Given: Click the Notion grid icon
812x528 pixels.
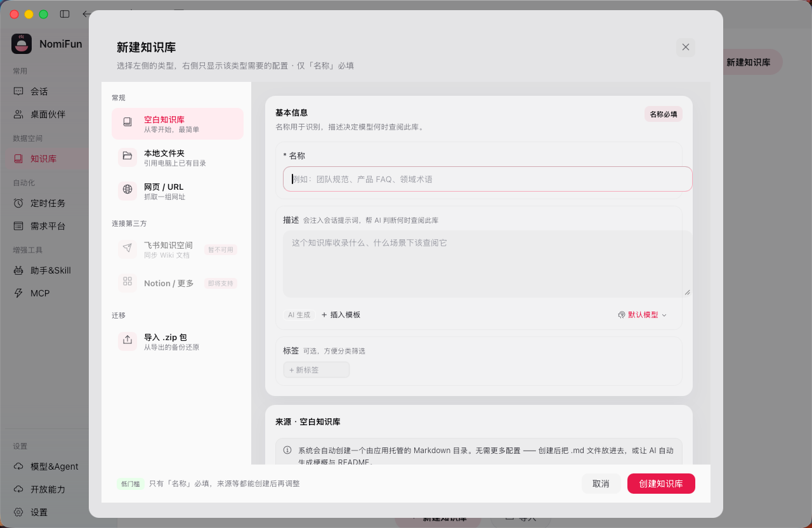Looking at the screenshot, I should (x=128, y=282).
